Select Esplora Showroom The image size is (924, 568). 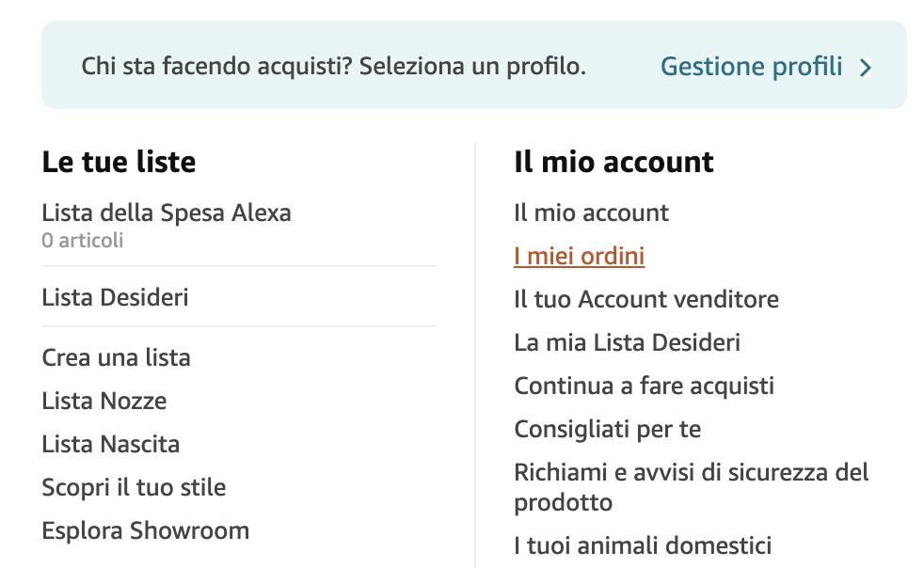click(145, 531)
